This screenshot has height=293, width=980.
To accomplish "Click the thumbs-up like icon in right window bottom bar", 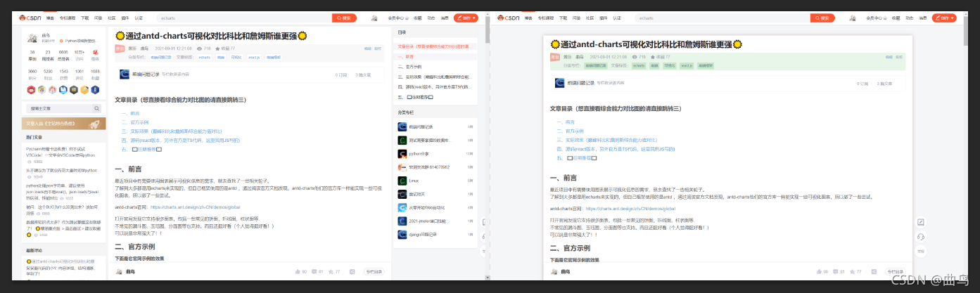I will click(x=820, y=271).
